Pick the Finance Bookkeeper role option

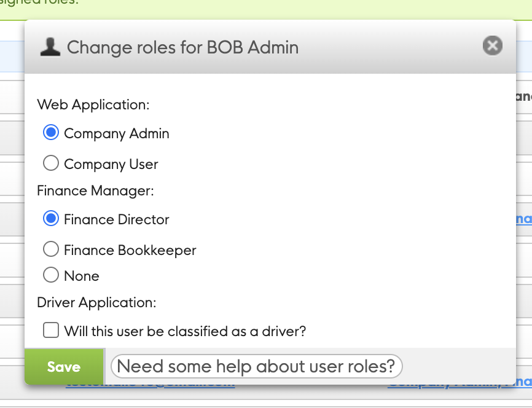coord(51,249)
